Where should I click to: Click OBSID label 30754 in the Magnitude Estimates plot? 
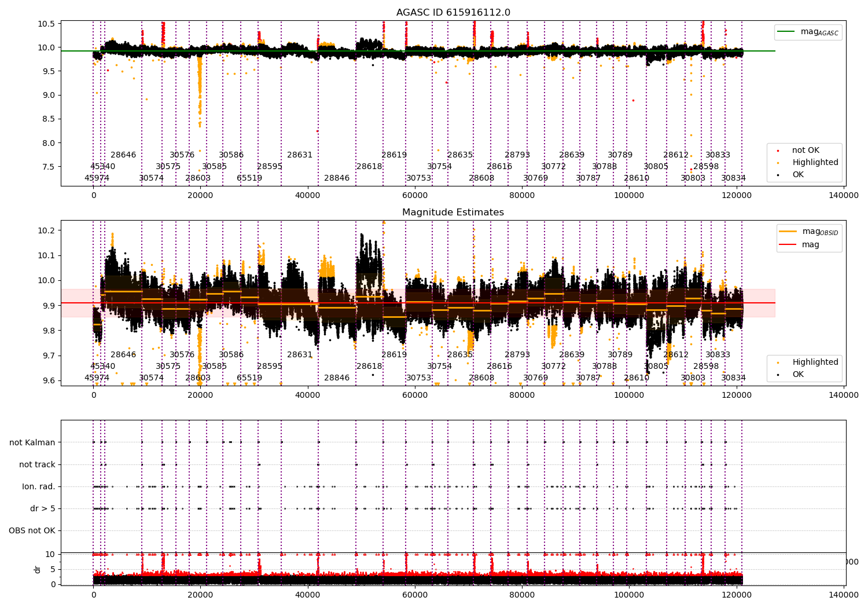[440, 366]
